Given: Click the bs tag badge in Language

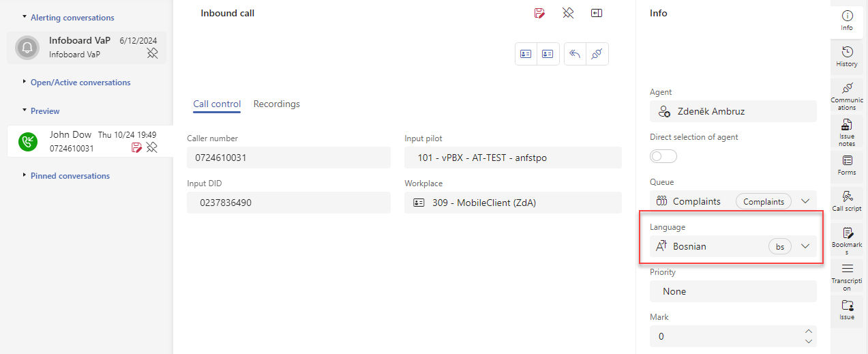Looking at the screenshot, I should click(x=780, y=246).
